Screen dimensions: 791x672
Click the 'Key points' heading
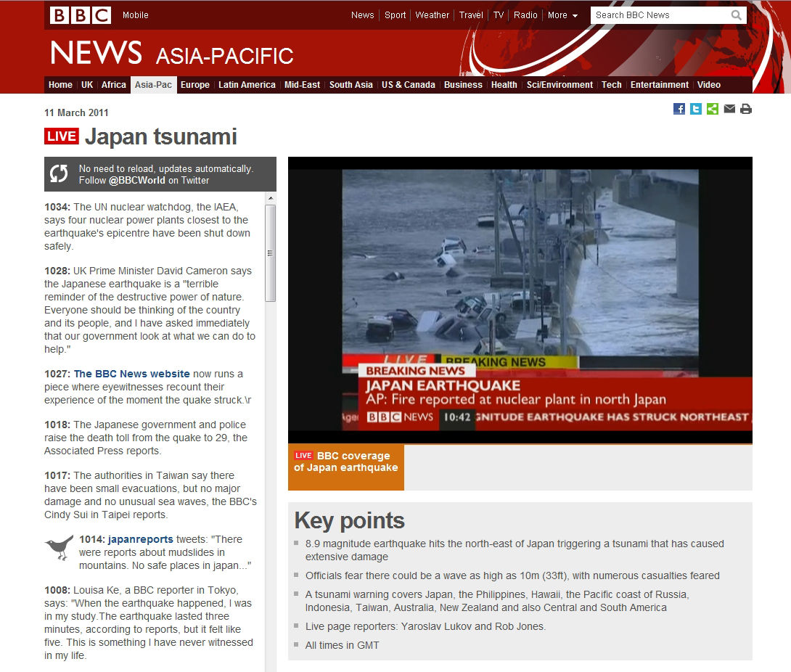coord(349,520)
